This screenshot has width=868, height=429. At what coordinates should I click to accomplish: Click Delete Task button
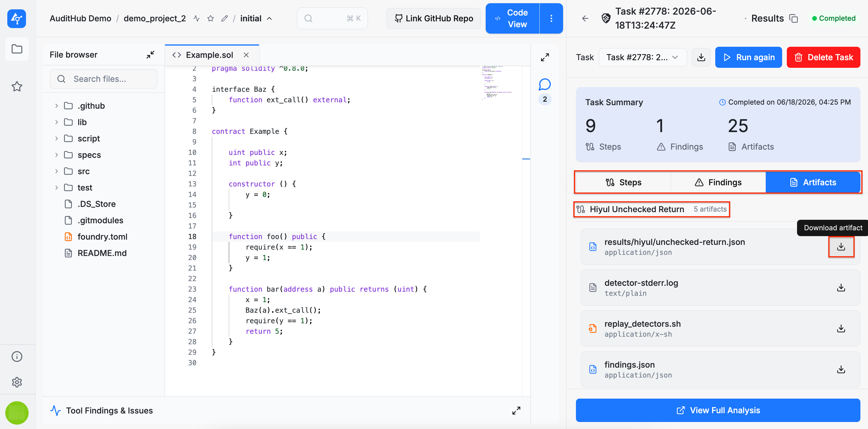823,57
